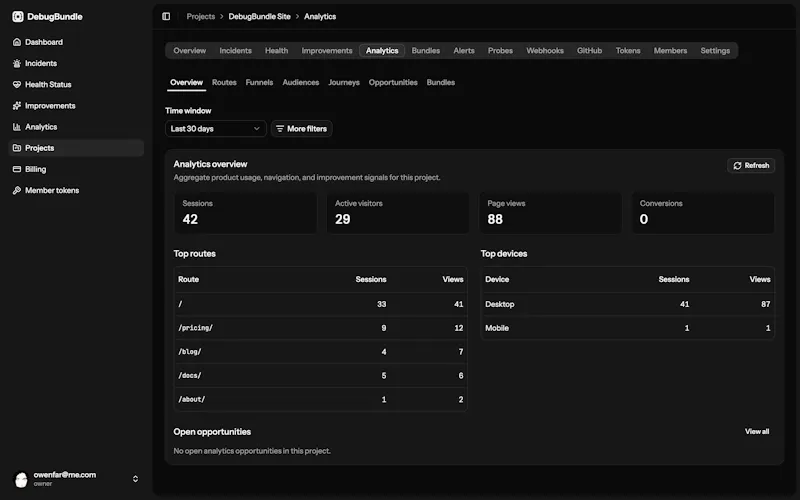The width and height of the screenshot is (800, 500).
Task: Click the Health Status heart icon
Action: point(17,84)
